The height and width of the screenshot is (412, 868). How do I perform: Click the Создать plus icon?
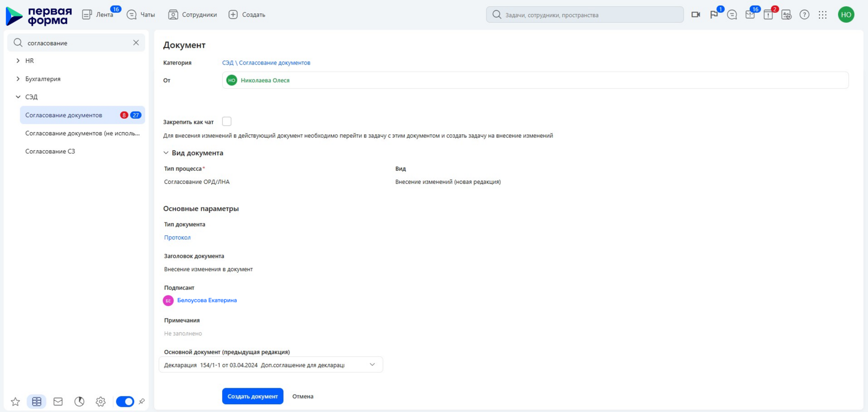coord(233,15)
